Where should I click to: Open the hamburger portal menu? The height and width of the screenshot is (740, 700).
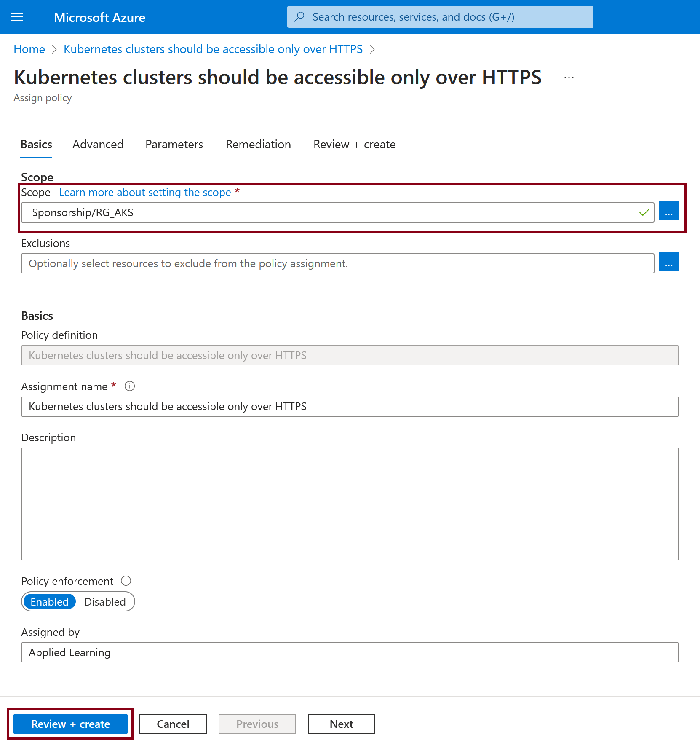[17, 17]
